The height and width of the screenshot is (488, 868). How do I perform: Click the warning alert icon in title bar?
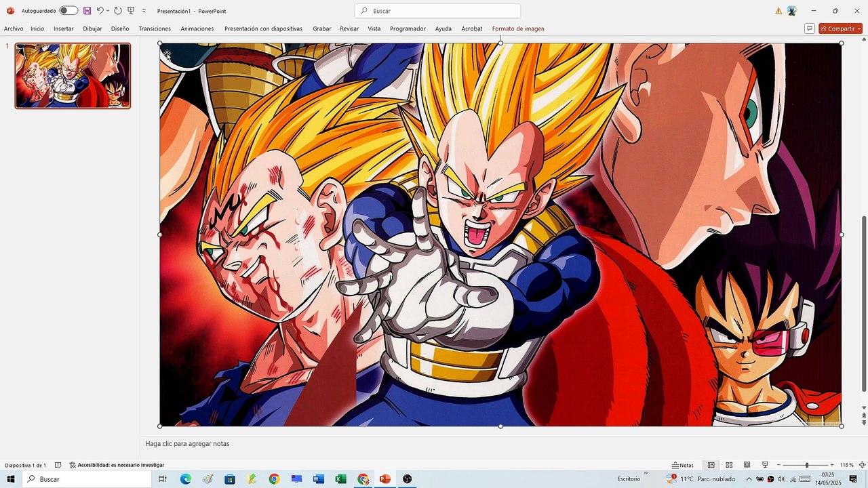(778, 11)
